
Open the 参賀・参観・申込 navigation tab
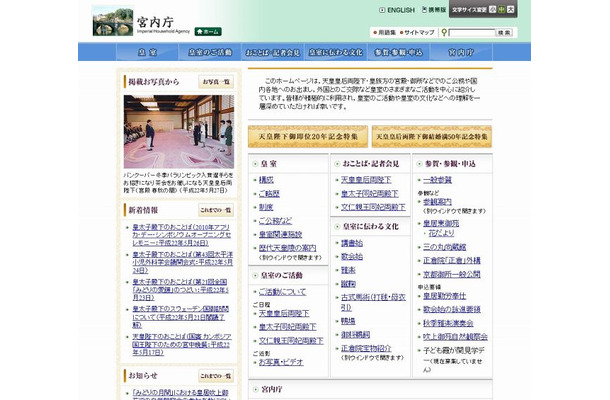[x=398, y=52]
